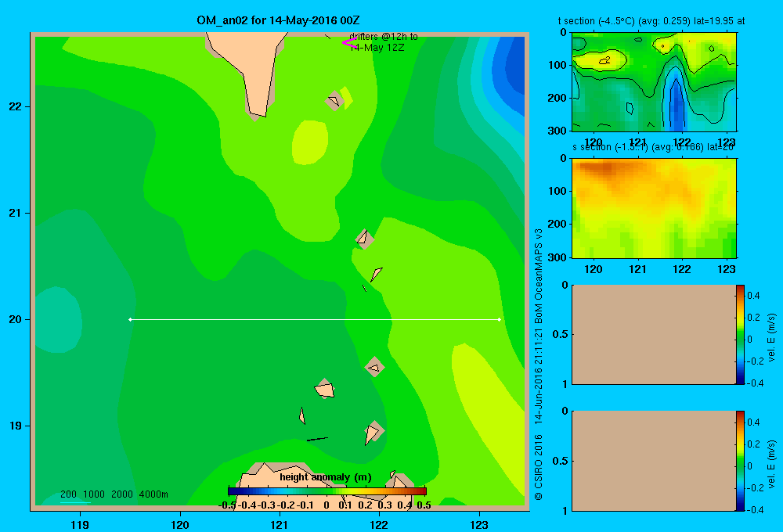Select the magenta drifter arrow marker
The width and height of the screenshot is (783, 532).
tap(348, 42)
